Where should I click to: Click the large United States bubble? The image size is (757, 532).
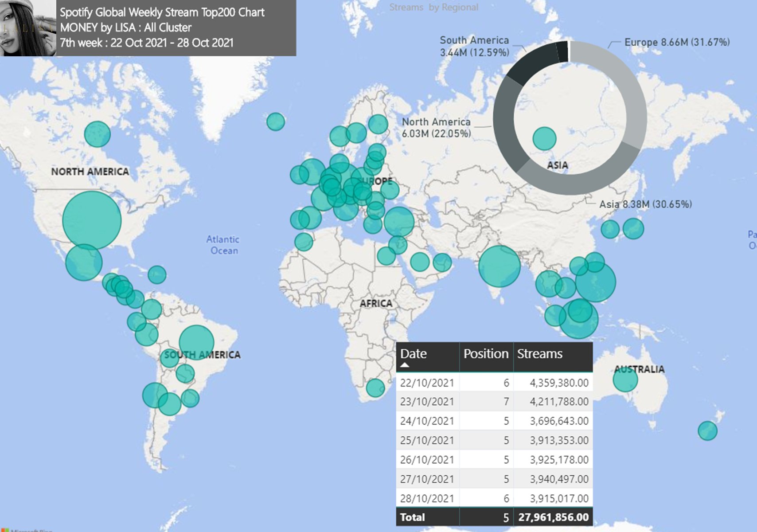(x=92, y=220)
